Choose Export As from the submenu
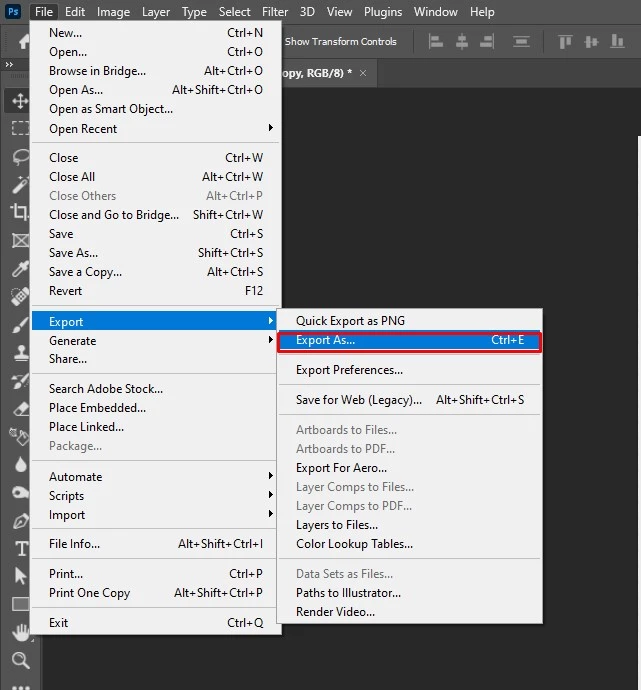Screen dimensions: 641x690 [x=410, y=340]
